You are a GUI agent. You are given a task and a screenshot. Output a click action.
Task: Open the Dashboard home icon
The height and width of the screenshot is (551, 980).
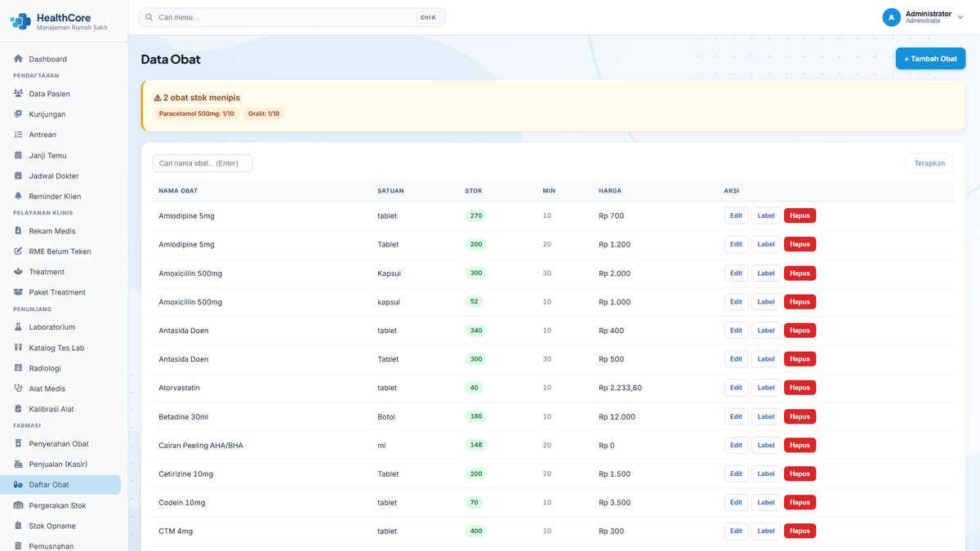click(x=18, y=59)
